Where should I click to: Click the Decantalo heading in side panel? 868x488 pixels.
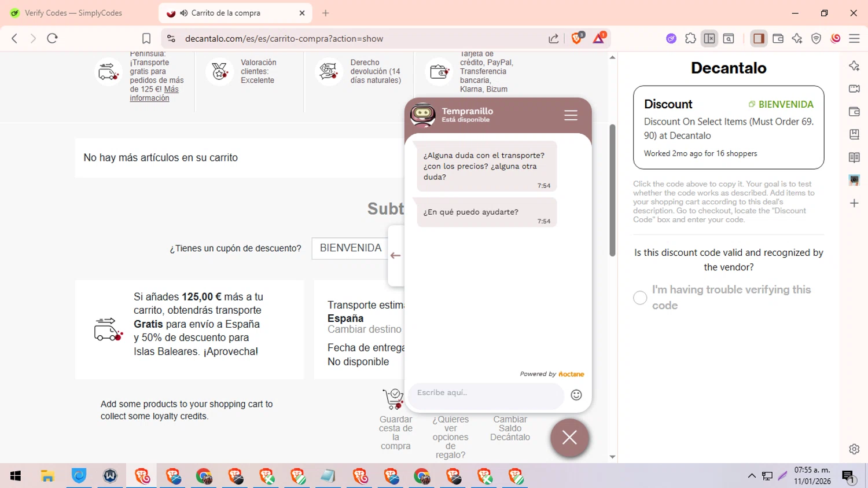(729, 68)
